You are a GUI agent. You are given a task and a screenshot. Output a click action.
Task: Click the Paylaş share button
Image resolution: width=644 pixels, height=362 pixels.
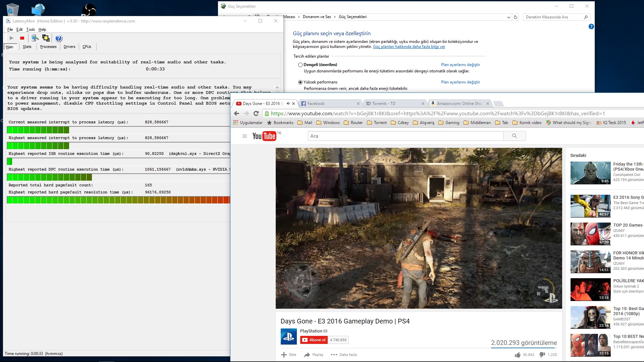pyautogui.click(x=313, y=355)
